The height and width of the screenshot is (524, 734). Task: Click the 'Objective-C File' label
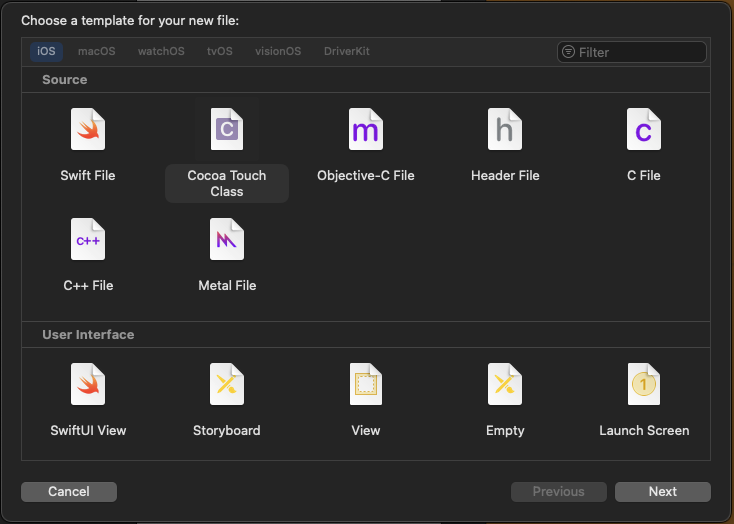[x=366, y=176]
